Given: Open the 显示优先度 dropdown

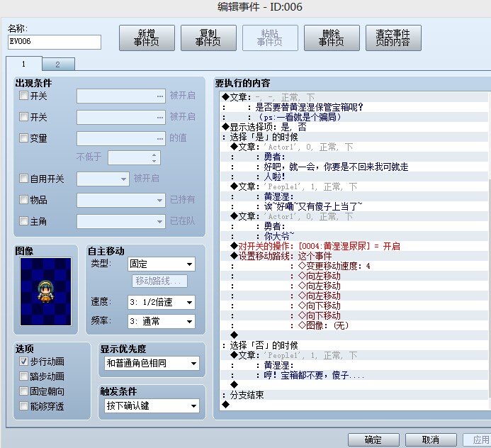Looking at the screenshot, I should pyautogui.click(x=152, y=364).
